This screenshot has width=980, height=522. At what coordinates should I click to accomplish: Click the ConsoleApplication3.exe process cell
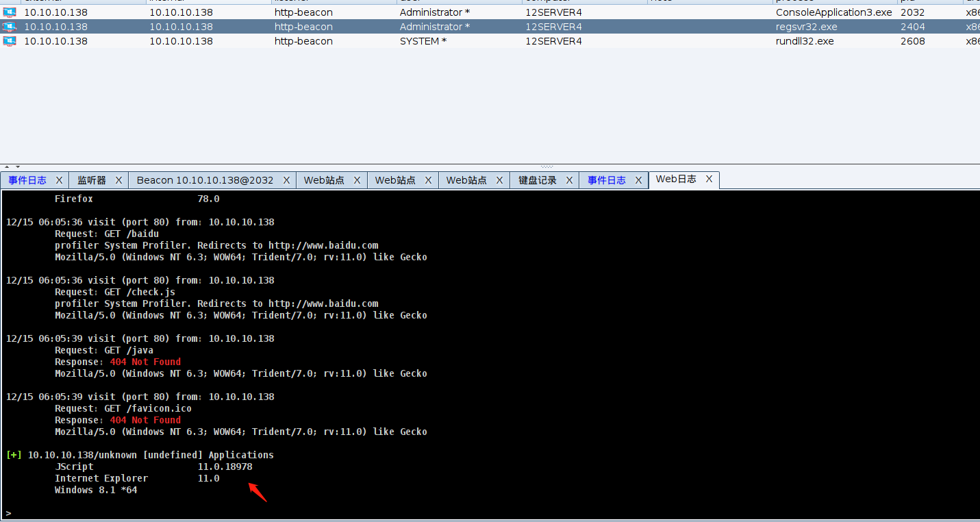click(x=834, y=12)
